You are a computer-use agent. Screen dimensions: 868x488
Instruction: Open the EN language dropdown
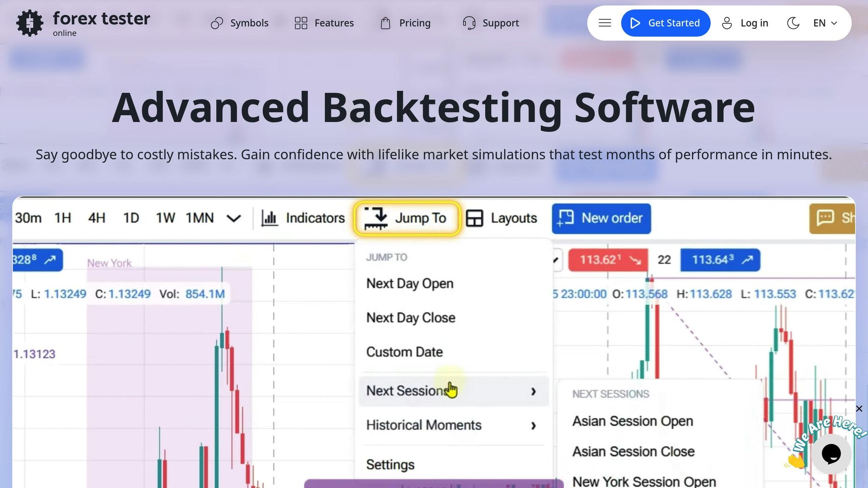pyautogui.click(x=825, y=23)
